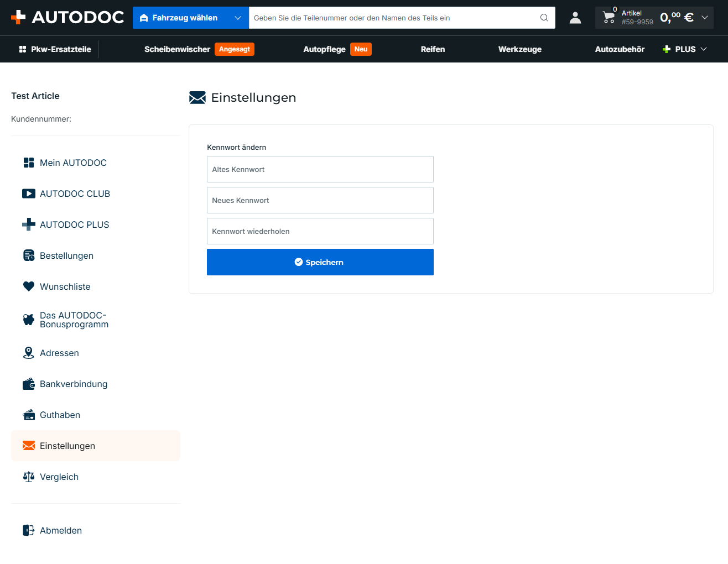Click the Kennwort ändern heading

pos(237,147)
